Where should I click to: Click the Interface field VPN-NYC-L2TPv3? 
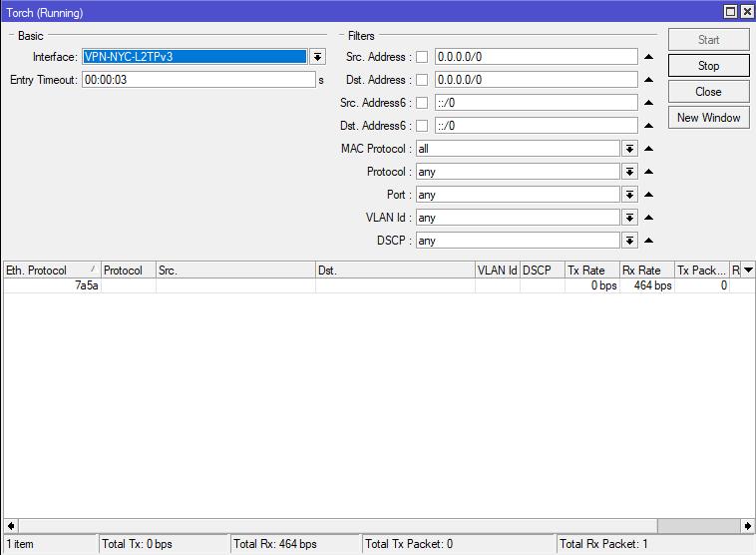pos(194,57)
